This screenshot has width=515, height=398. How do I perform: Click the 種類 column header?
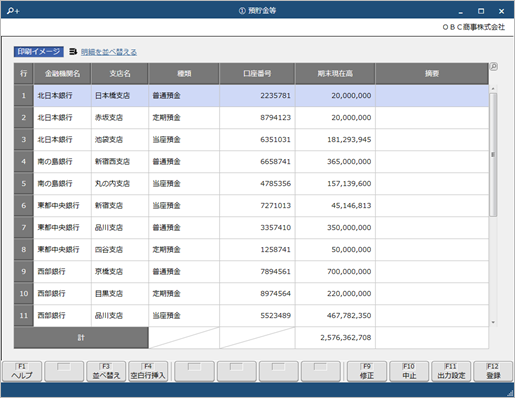[184, 74]
